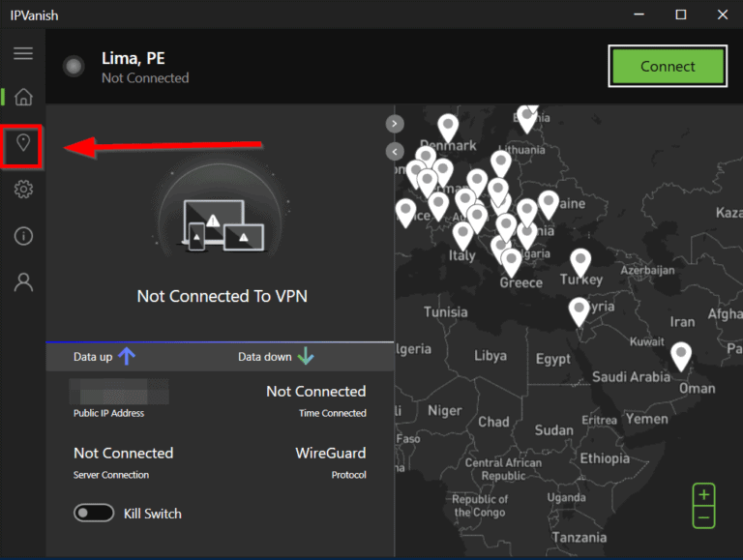Viewport: 743px width, 560px height.
Task: Click the Not Connected To VPN message
Action: click(223, 296)
